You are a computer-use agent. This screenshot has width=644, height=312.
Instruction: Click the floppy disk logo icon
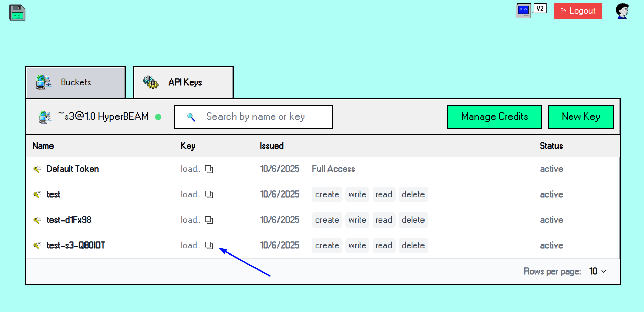tap(17, 13)
